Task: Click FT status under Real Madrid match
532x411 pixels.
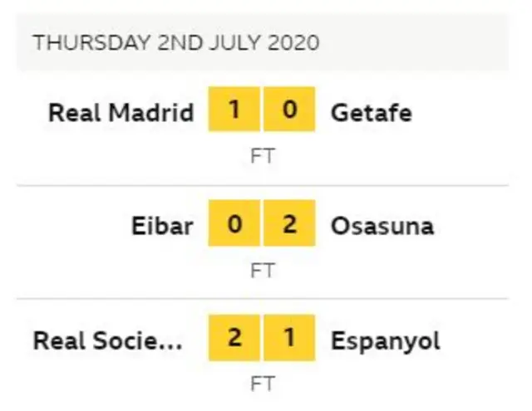Action: (x=262, y=157)
